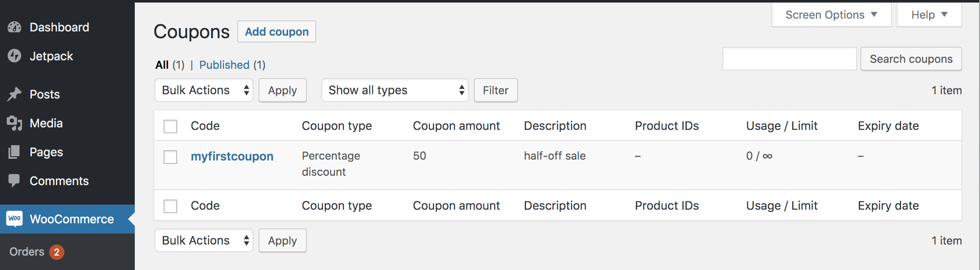Click the orange Orders count badge
The image size is (980, 270).
click(57, 252)
